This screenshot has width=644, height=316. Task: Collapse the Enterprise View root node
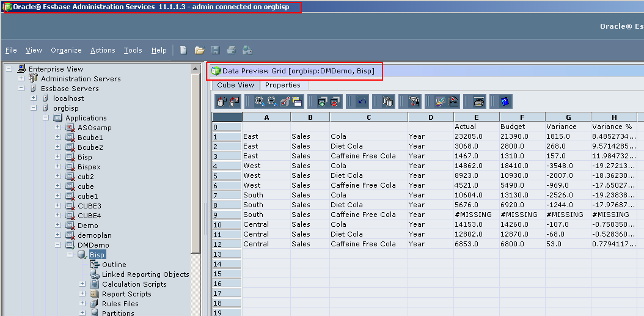click(9, 69)
